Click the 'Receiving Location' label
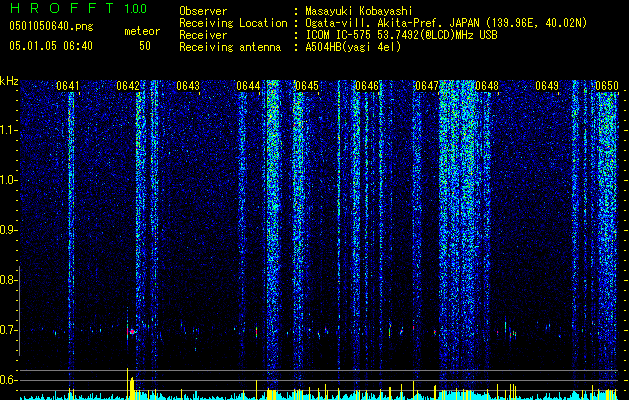The height and width of the screenshot is (400, 629). click(x=233, y=23)
